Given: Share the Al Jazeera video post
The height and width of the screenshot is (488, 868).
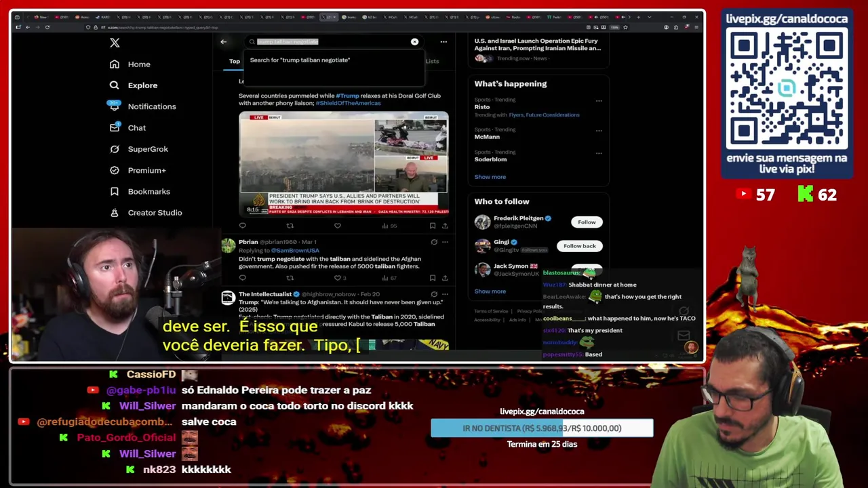Looking at the screenshot, I should click(445, 226).
